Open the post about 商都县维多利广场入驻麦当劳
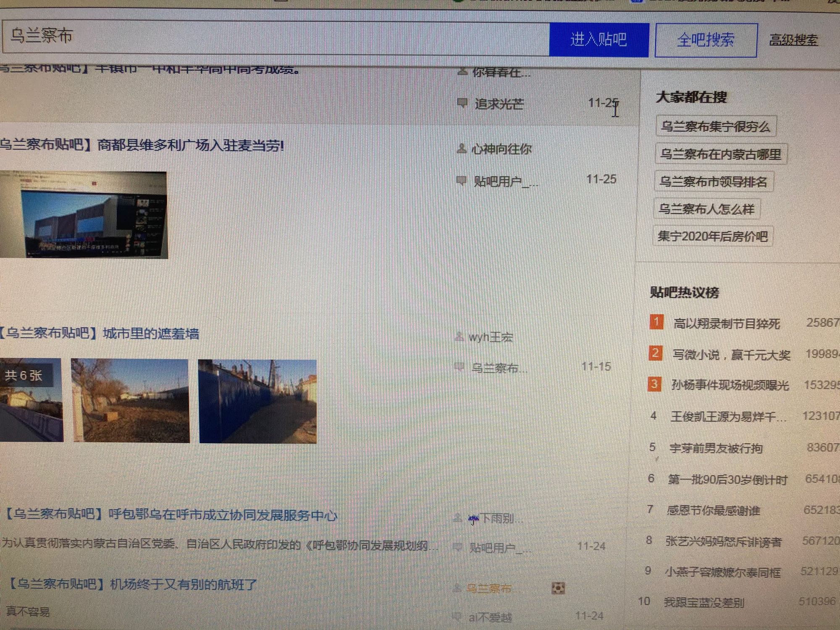The height and width of the screenshot is (630, 840). coord(143,145)
